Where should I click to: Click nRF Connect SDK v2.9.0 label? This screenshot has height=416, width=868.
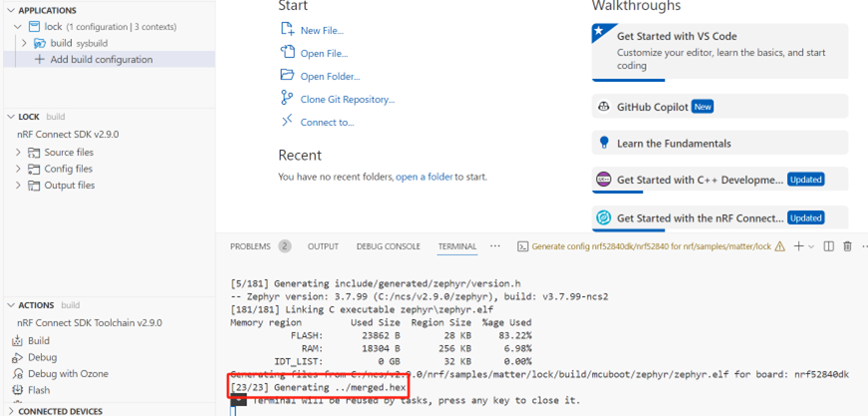pyautogui.click(x=68, y=134)
